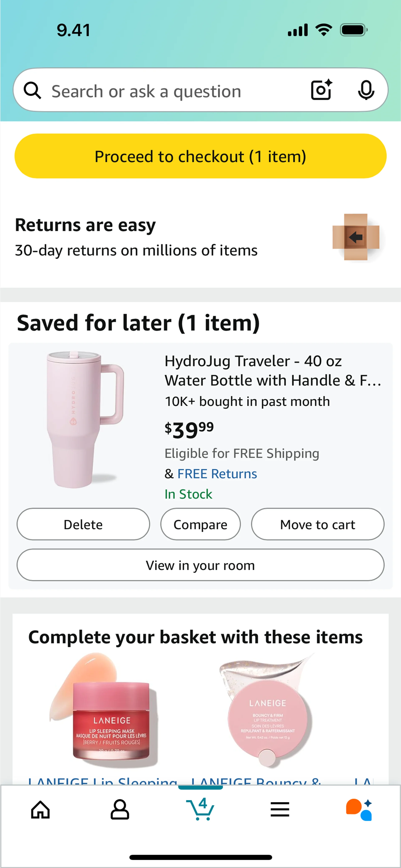Image resolution: width=401 pixels, height=868 pixels.
Task: Open the HydroJug Traveler product title
Action: tap(273, 371)
